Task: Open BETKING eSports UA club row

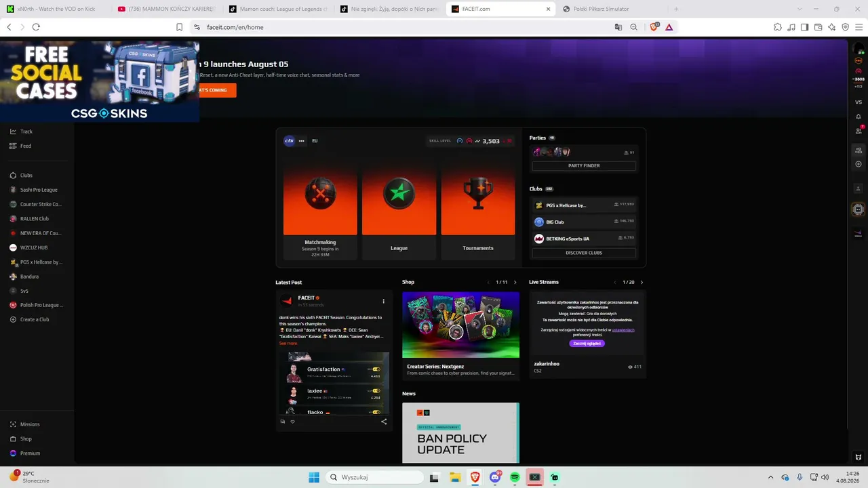Action: click(584, 239)
